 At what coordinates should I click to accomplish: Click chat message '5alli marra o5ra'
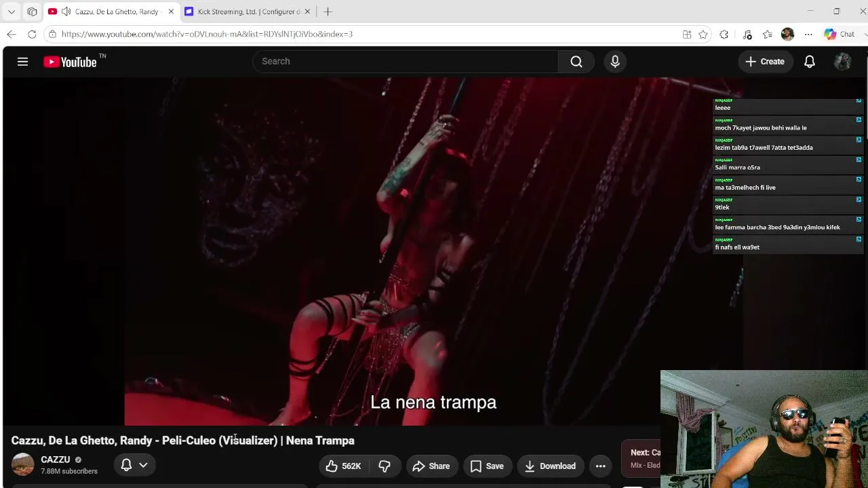coord(737,167)
